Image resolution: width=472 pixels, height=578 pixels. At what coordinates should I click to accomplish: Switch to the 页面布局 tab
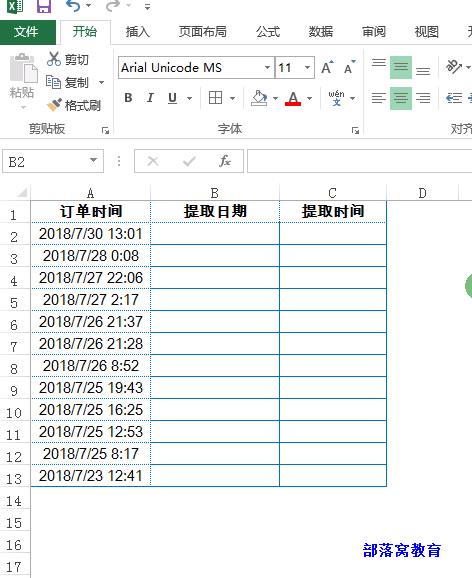(203, 32)
